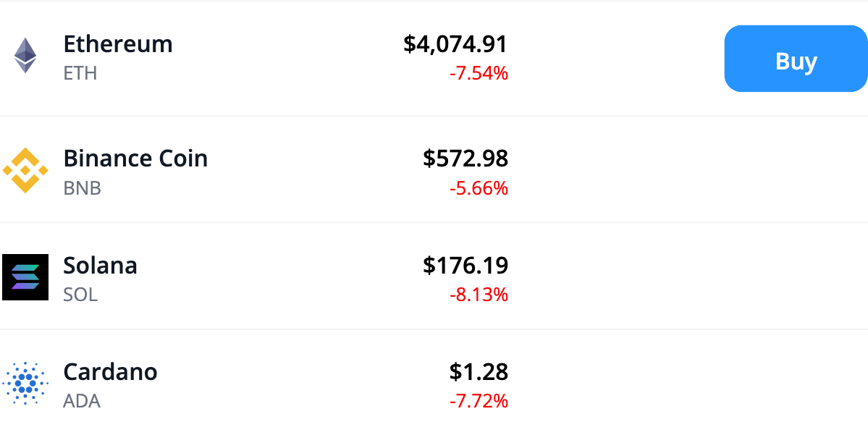This screenshot has width=868, height=435.
Task: Select the Binance Coin name link
Action: pyautogui.click(x=135, y=158)
